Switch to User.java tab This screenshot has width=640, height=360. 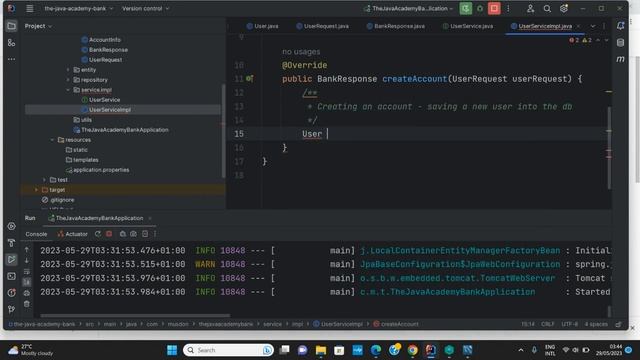tap(262, 26)
